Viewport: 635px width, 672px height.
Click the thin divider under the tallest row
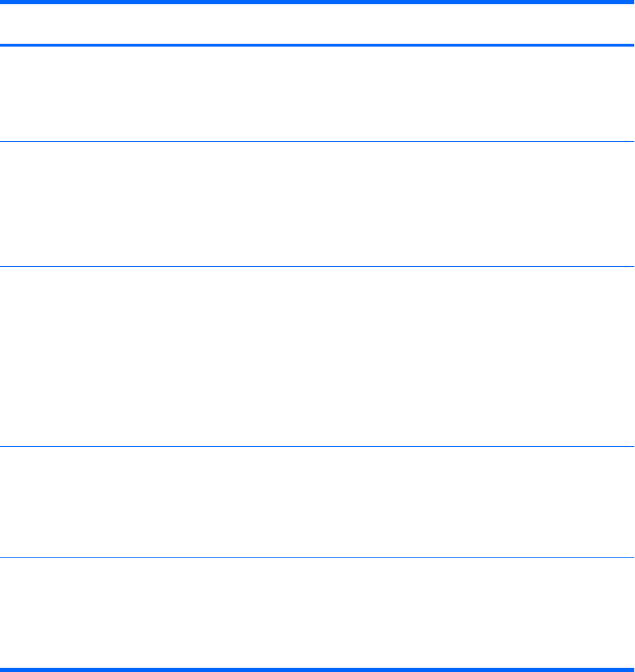[x=317, y=447]
